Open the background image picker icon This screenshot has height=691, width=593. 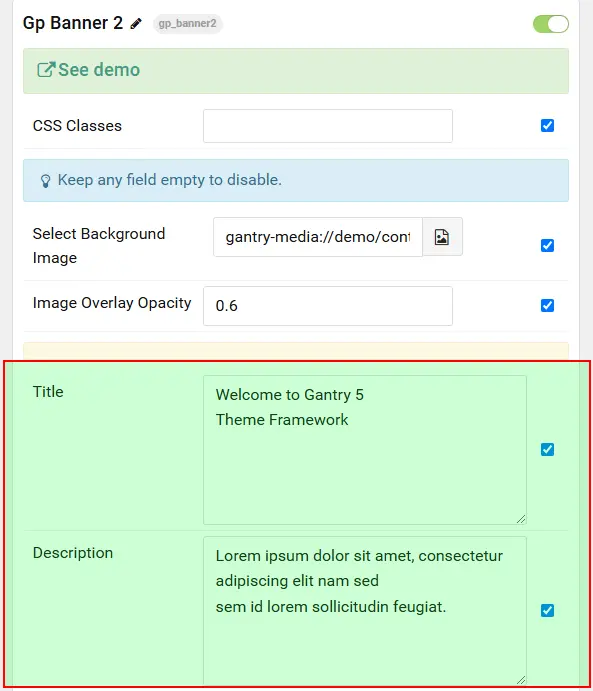[442, 237]
